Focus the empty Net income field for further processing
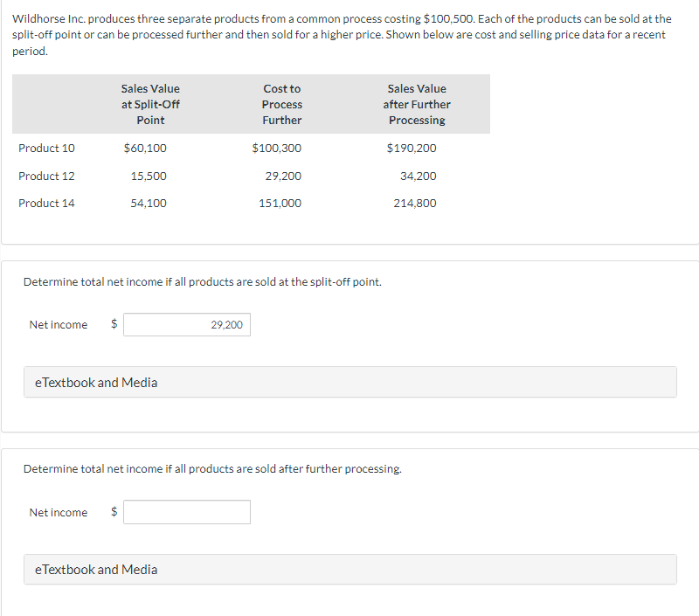 (187, 512)
